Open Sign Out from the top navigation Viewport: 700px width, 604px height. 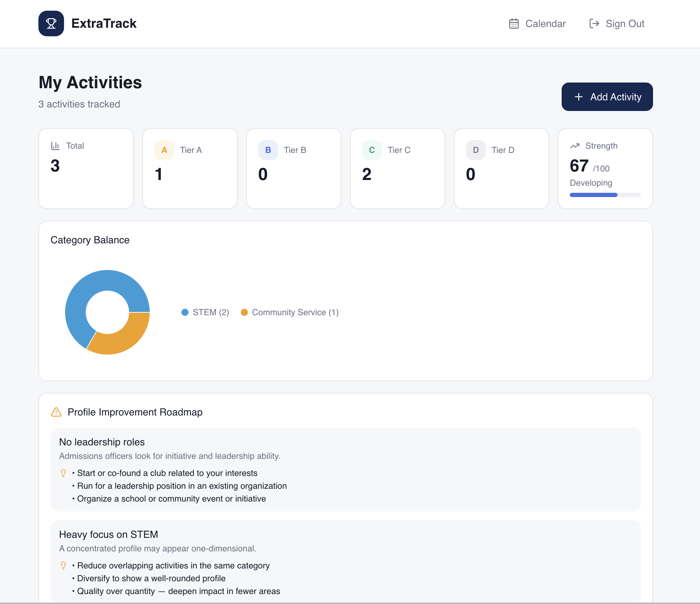click(625, 23)
